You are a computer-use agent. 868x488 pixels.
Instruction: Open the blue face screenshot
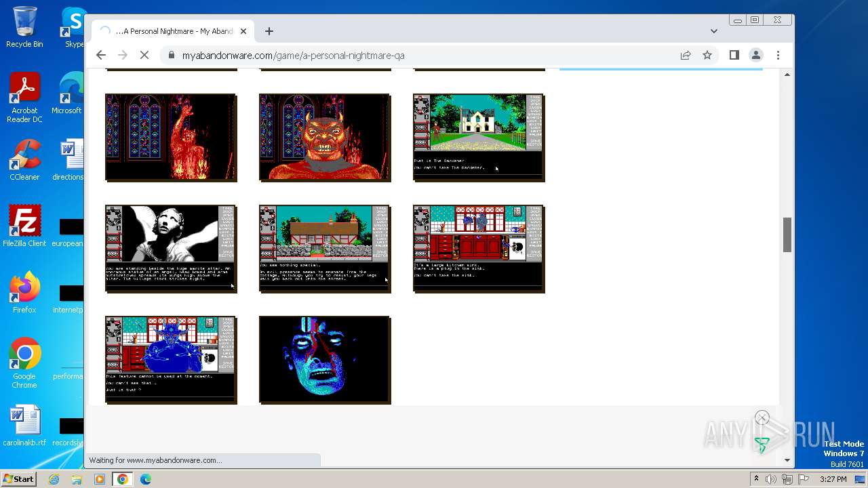325,360
